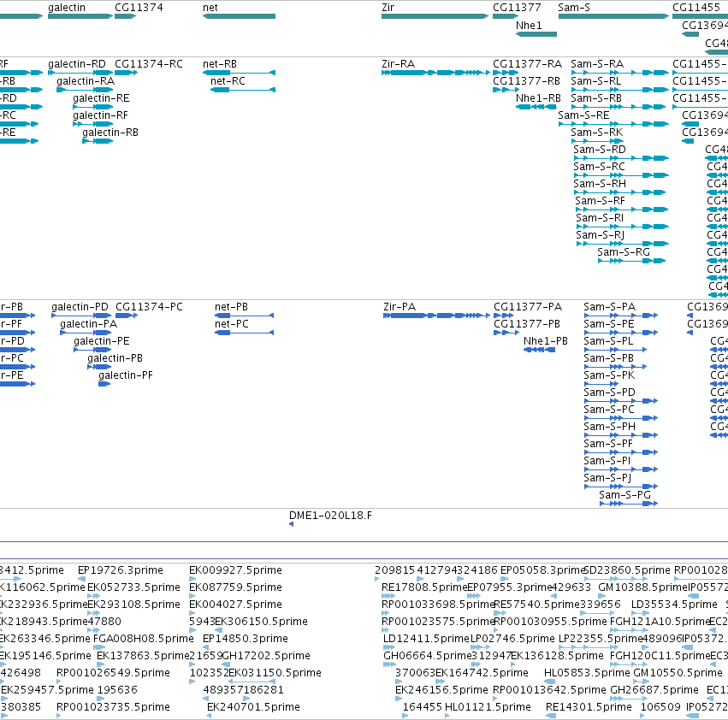Select protein galectin-PF
This screenshot has width=728, height=720.
coord(104,384)
